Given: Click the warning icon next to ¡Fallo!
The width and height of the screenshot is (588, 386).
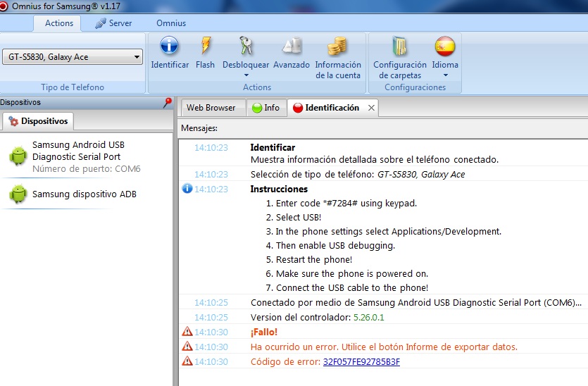Looking at the screenshot, I should 187,332.
